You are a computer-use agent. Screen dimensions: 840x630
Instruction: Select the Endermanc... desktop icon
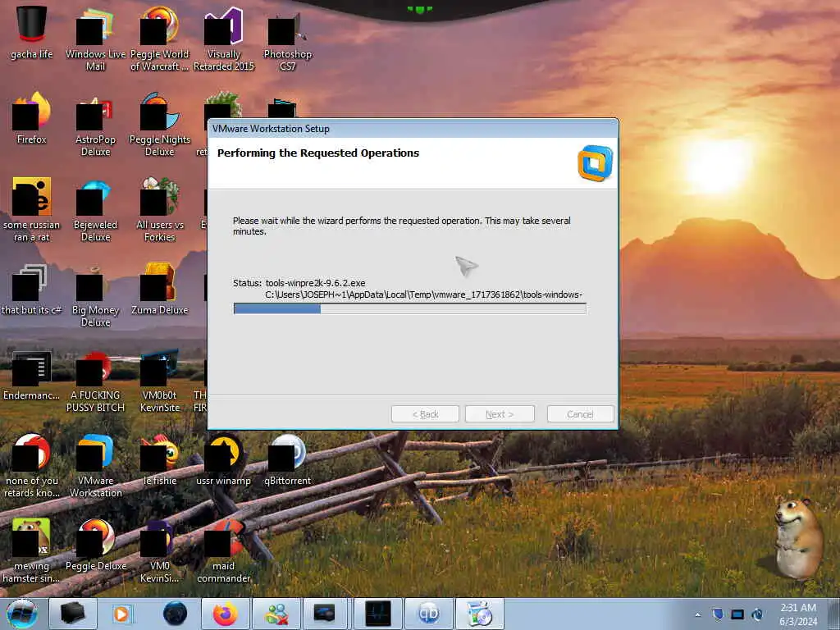coord(32,375)
